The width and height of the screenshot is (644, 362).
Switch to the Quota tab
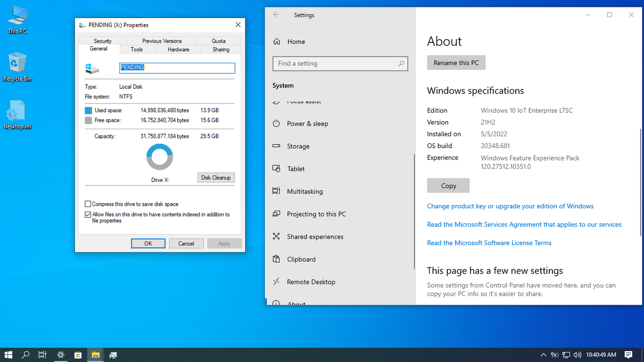pos(218,41)
